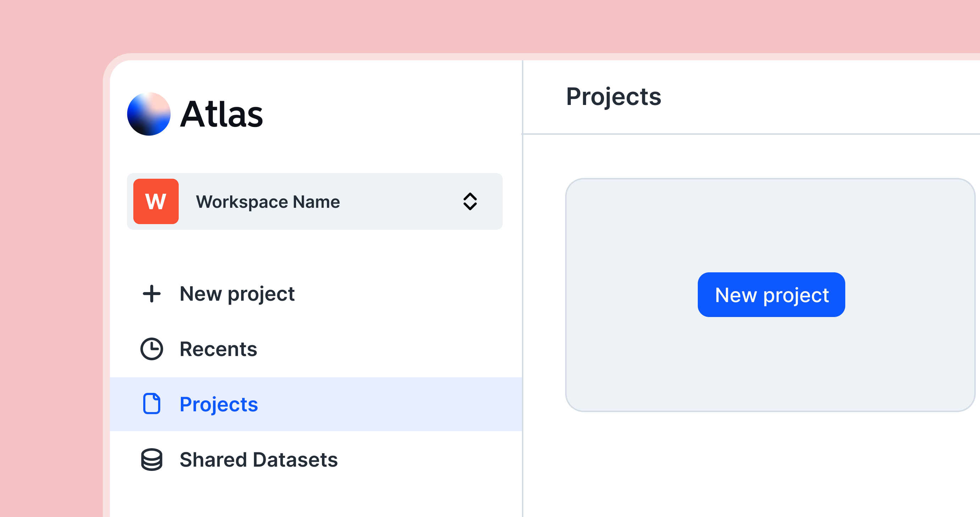Click the Shared Datasets database icon
Viewport: 980px width, 517px height.
152,460
